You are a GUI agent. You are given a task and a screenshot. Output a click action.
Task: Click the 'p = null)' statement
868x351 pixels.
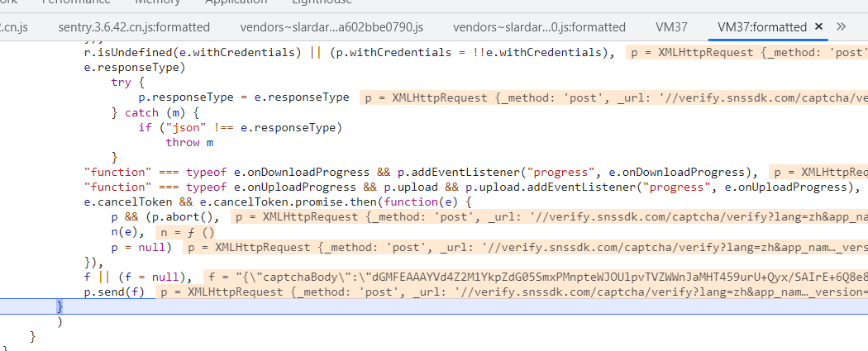click(141, 247)
